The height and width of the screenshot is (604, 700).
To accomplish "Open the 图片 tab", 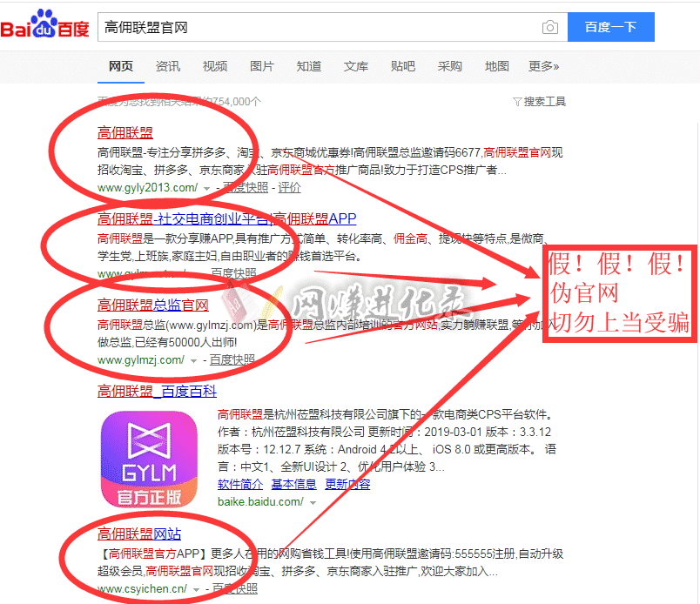I will click(261, 66).
